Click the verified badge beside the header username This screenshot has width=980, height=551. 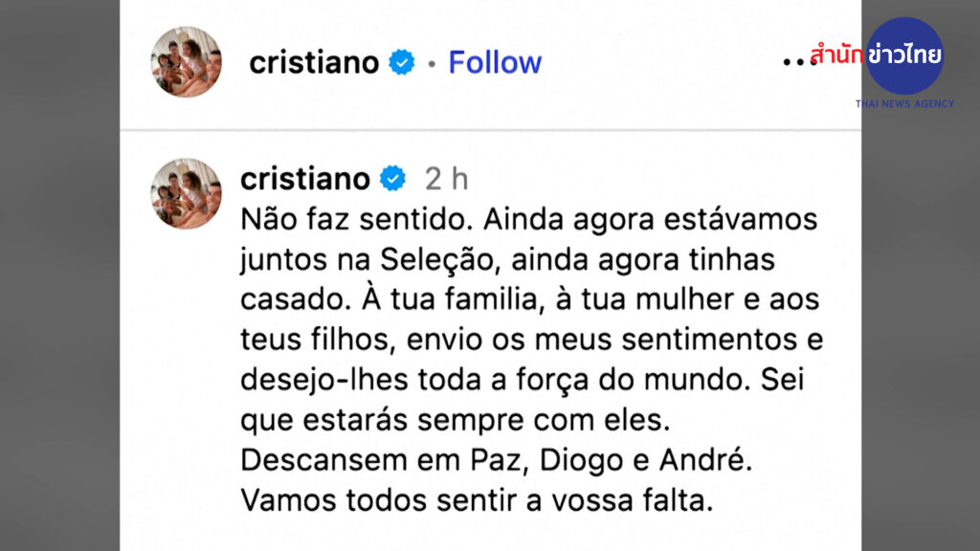point(403,63)
